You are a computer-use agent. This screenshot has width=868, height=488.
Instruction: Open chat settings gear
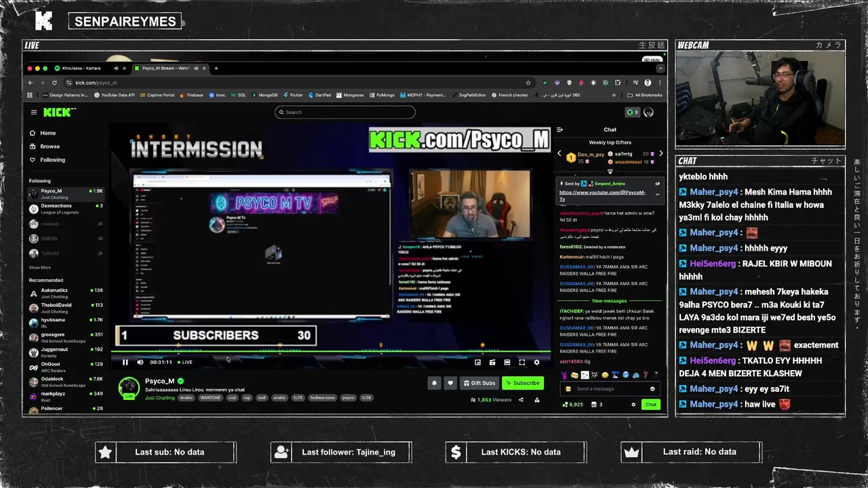coord(633,405)
